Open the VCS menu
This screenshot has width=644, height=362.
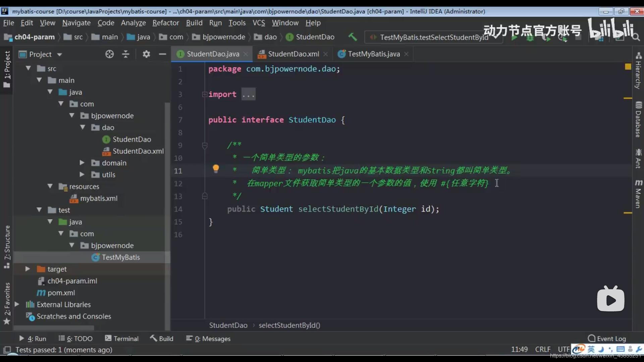click(259, 23)
